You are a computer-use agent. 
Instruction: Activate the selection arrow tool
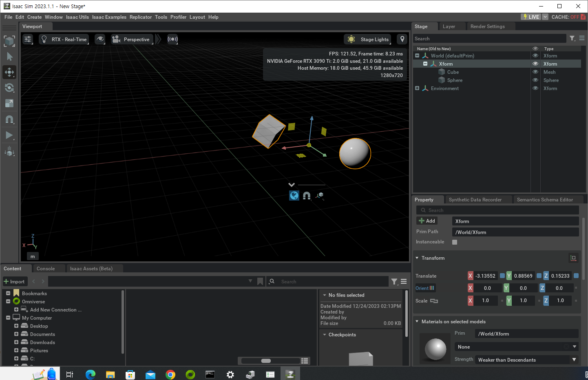click(9, 56)
